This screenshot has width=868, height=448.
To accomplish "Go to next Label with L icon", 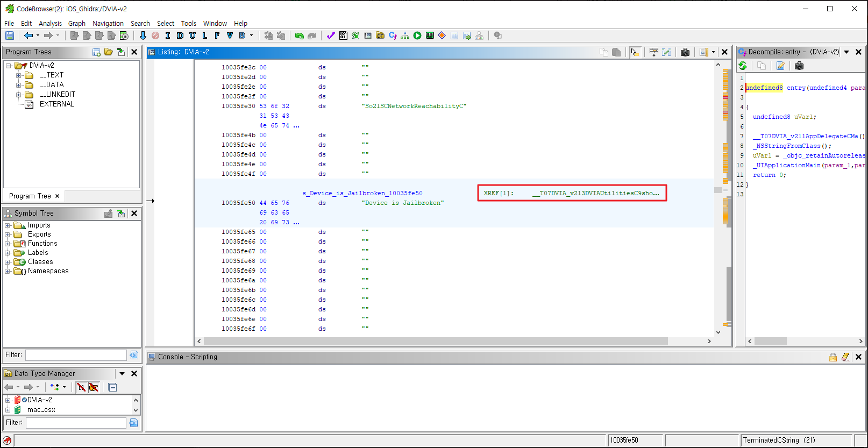I will coord(205,35).
